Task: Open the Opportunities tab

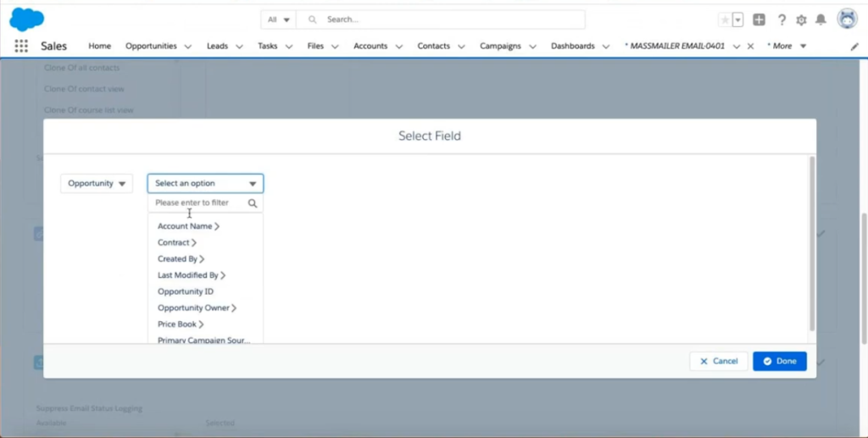Action: pos(151,46)
